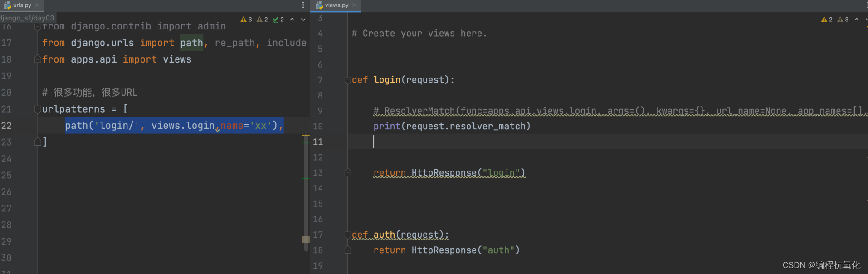This screenshot has height=274, width=868.
Task: Click the Python file icon on views.py tab
Action: tap(319, 5)
